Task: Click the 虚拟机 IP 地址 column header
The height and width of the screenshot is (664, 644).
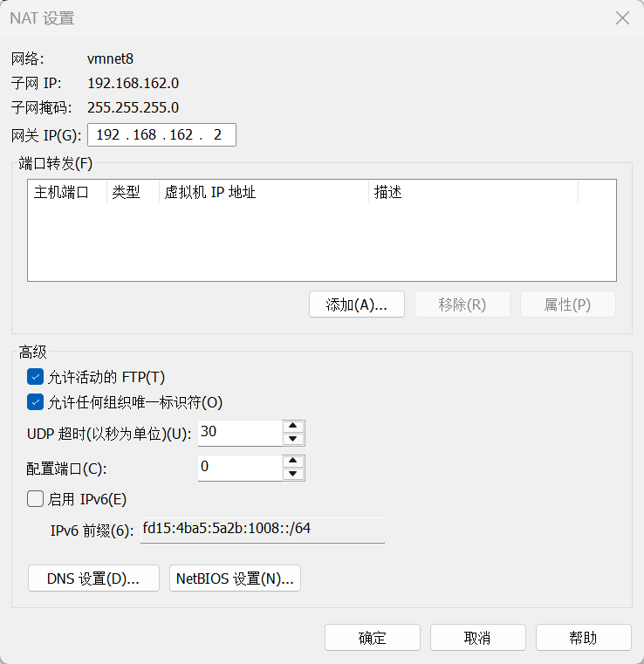Action: pyautogui.click(x=264, y=192)
